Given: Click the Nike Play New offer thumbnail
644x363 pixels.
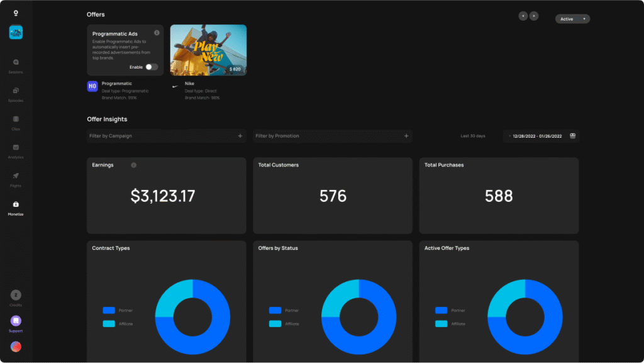Looking at the screenshot, I should click(x=208, y=50).
